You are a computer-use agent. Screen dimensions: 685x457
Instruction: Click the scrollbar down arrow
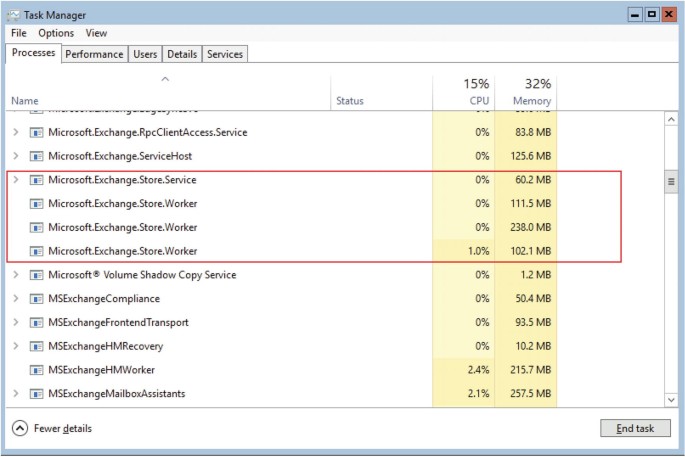tap(671, 399)
